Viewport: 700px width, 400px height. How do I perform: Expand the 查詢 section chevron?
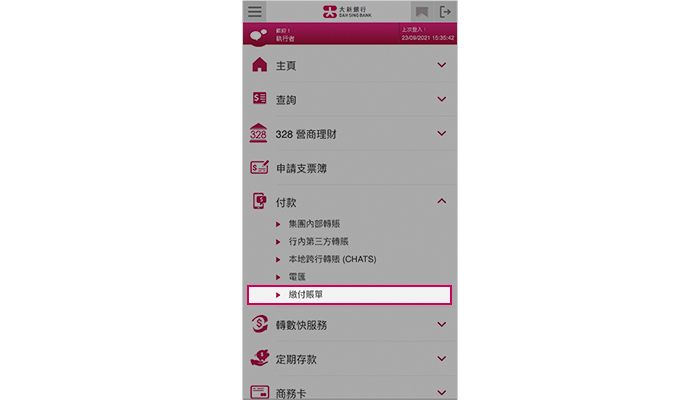coord(442,99)
